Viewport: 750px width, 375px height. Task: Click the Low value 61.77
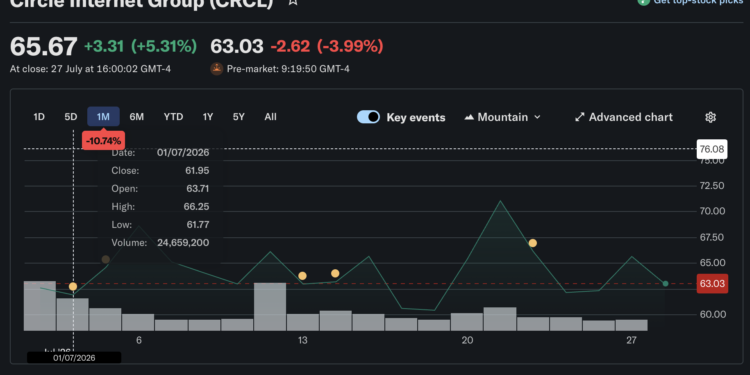pyautogui.click(x=197, y=225)
